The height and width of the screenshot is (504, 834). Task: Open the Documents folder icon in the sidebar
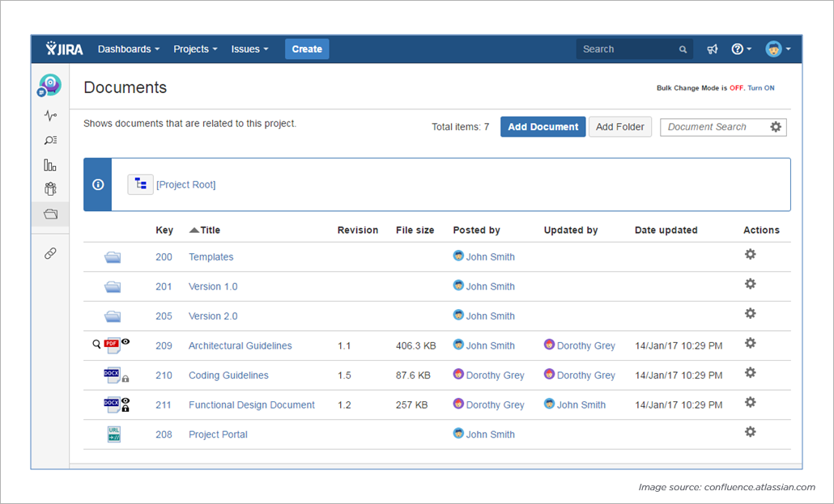(50, 214)
